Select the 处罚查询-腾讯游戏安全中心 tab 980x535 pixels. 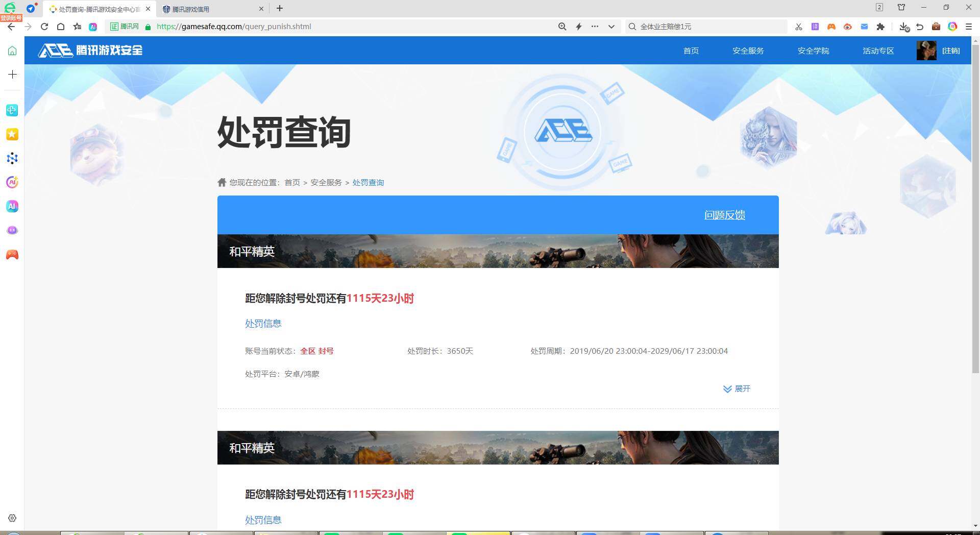pyautogui.click(x=100, y=9)
